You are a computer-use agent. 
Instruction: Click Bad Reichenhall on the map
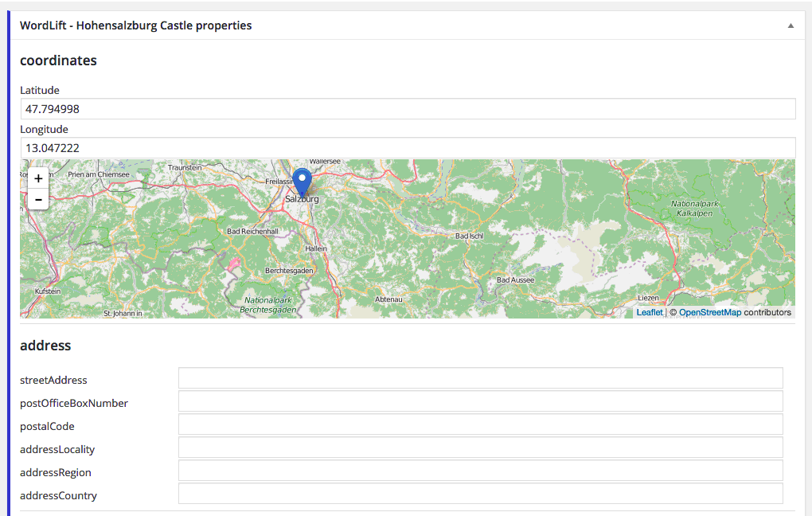pyautogui.click(x=252, y=232)
